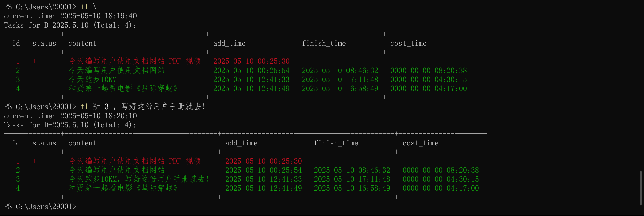The image size is (644, 216).
Task: Click add_time header in first table
Action: click(x=229, y=43)
